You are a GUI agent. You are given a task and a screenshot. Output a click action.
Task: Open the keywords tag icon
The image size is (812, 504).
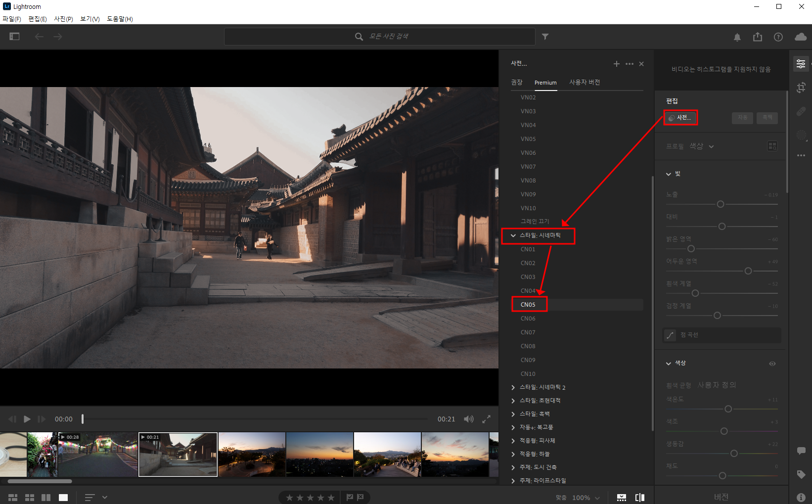pyautogui.click(x=801, y=475)
